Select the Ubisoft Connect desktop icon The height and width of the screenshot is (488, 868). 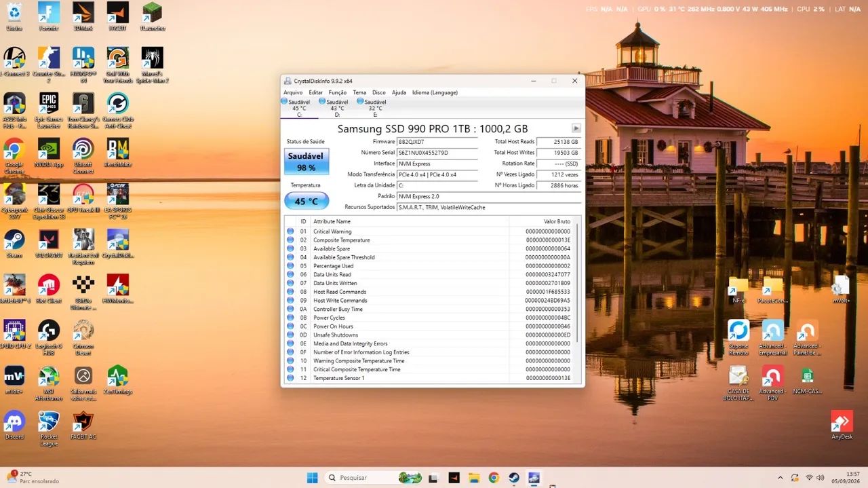[x=83, y=155]
